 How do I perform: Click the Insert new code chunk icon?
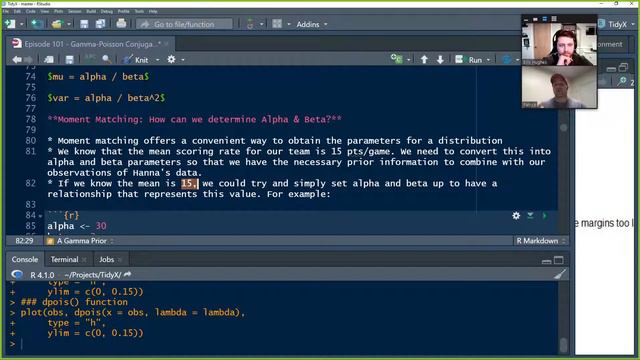tap(397, 59)
